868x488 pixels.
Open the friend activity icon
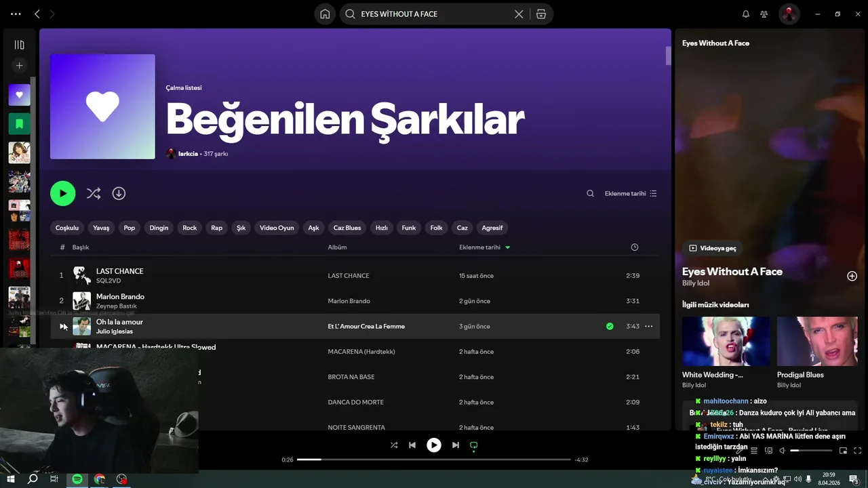click(x=764, y=14)
